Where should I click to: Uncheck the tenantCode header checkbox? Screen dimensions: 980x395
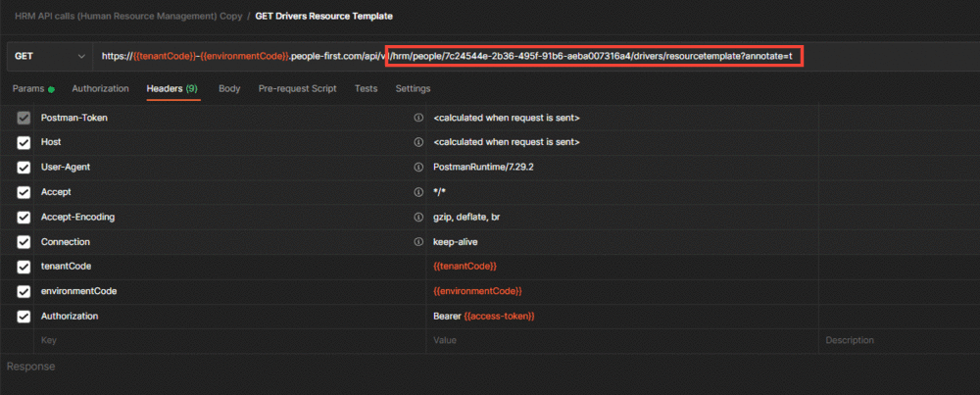tap(24, 267)
